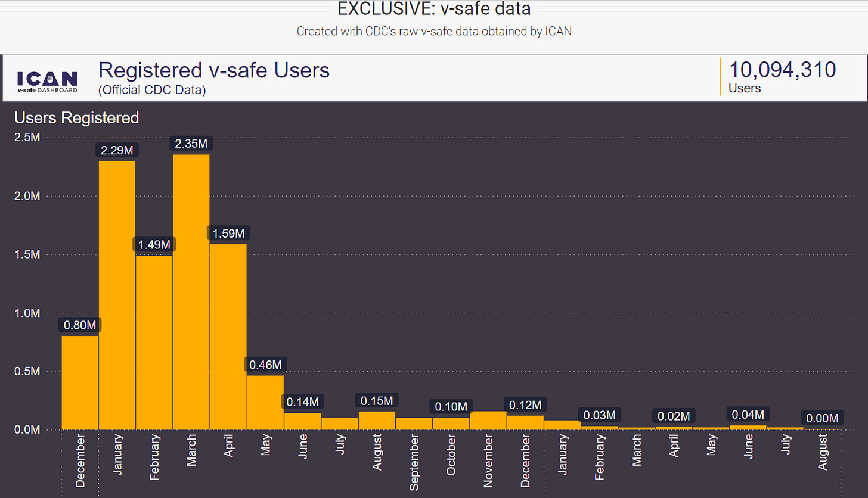The height and width of the screenshot is (498, 868).
Task: Select the March bar labeled 2.35M
Action: coord(191,292)
